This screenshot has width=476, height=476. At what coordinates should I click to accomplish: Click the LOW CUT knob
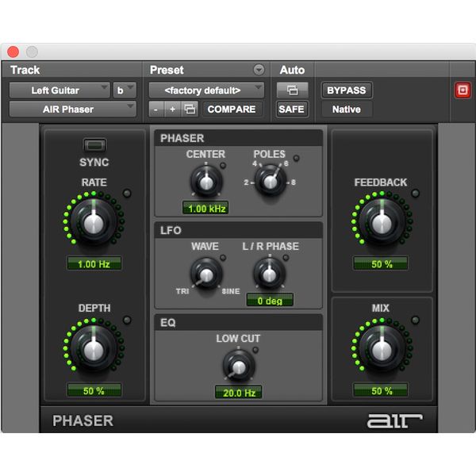click(239, 366)
